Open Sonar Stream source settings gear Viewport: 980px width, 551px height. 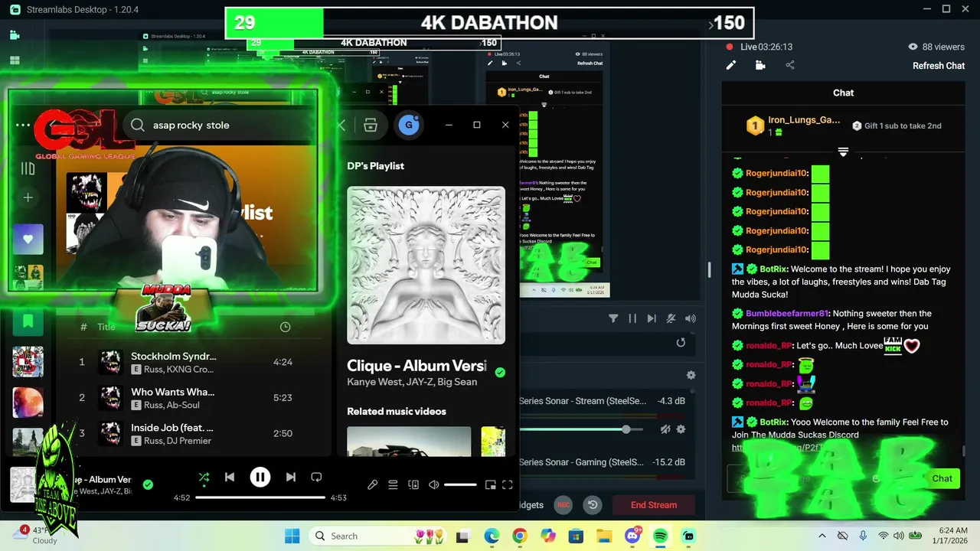pos(681,429)
